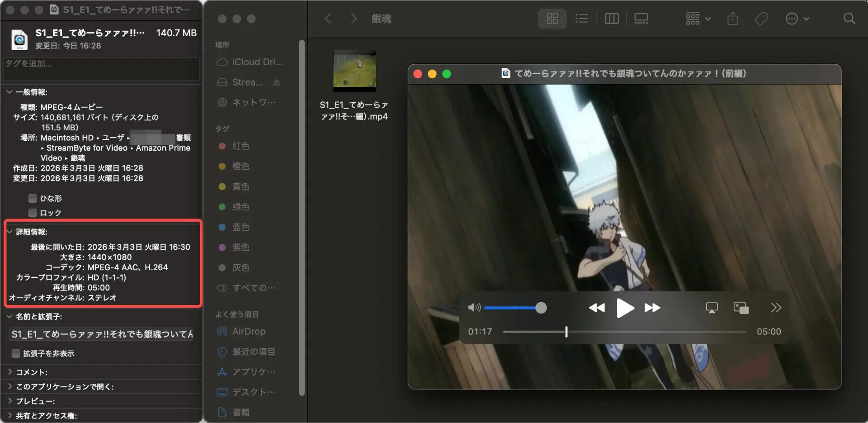Click the 1440×1080 dimensions value
This screenshot has height=423, width=868.
(110, 257)
